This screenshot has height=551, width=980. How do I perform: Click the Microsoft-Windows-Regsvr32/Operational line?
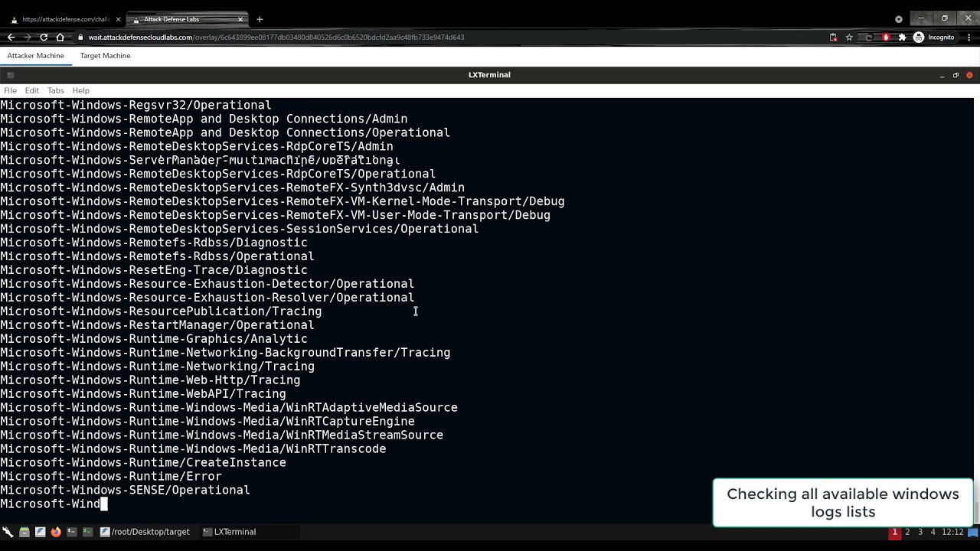136,105
